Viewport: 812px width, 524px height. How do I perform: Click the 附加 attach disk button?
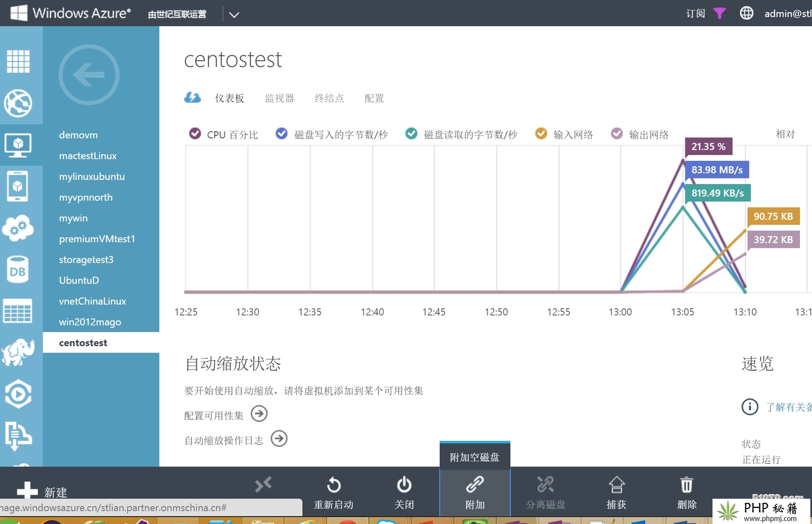pos(475,493)
